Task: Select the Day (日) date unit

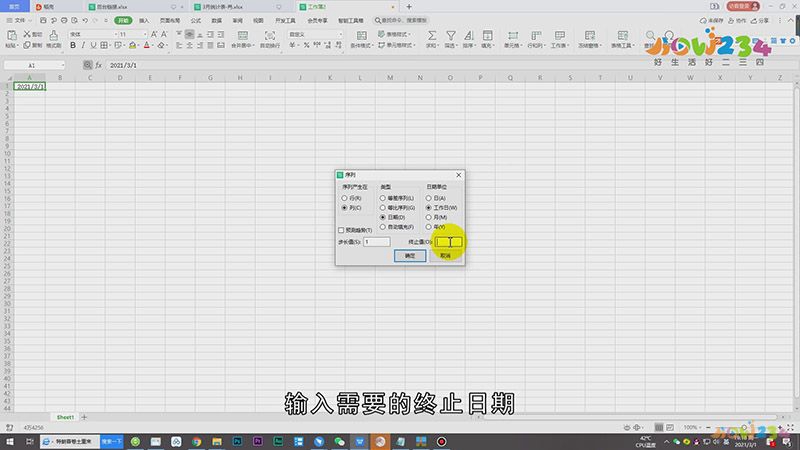Action: (x=429, y=198)
